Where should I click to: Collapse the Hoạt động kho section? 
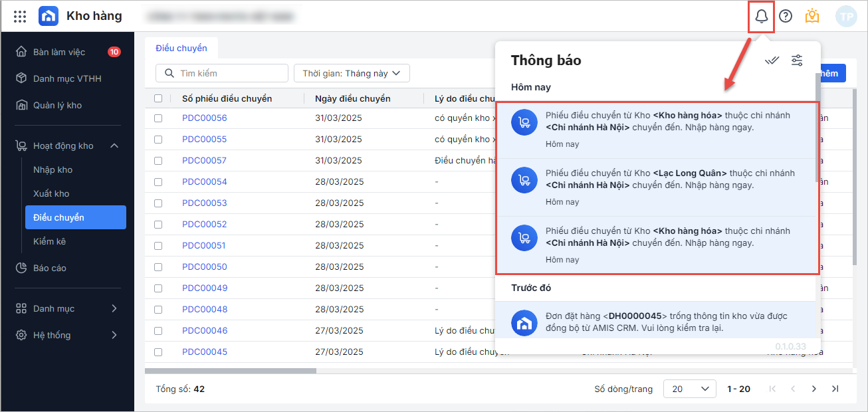(114, 146)
